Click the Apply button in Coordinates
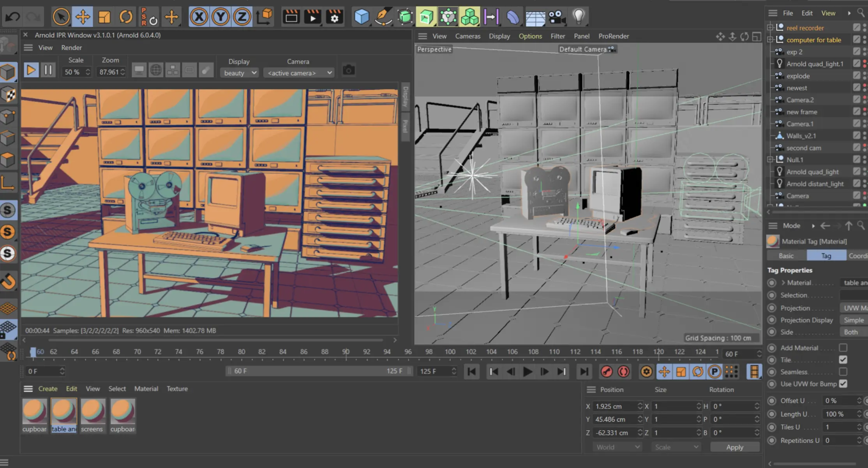Viewport: 868px width, 468px height. 734,447
